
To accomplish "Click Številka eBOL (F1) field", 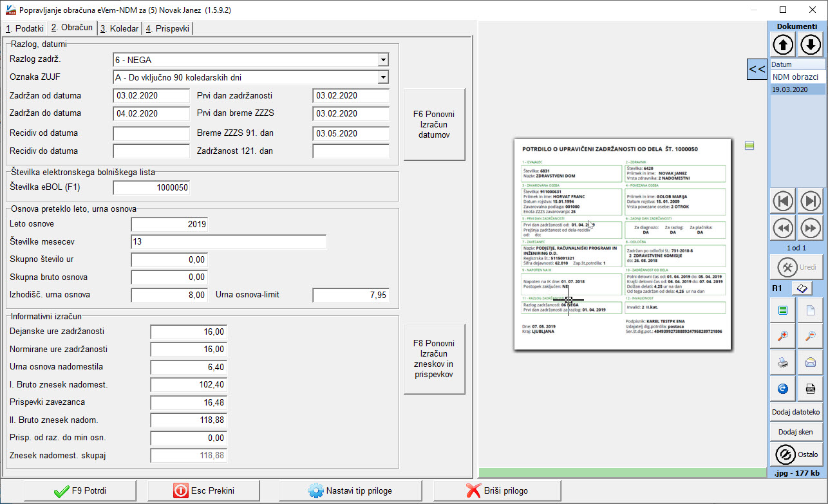I will pos(151,187).
